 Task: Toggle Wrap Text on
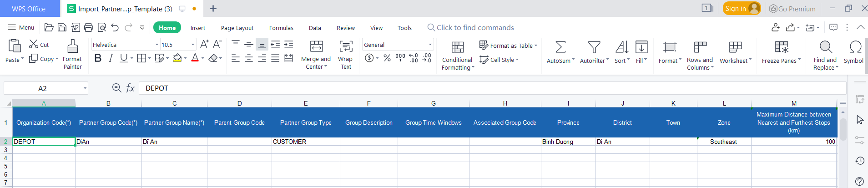point(346,54)
